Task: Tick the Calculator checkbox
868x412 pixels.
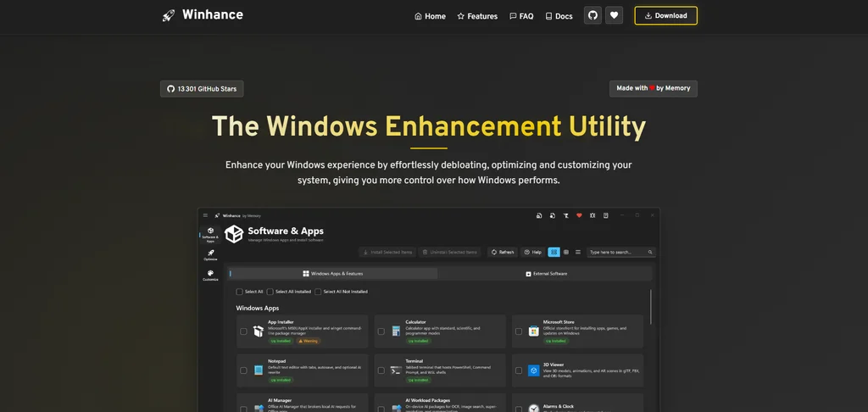Action: tap(381, 331)
